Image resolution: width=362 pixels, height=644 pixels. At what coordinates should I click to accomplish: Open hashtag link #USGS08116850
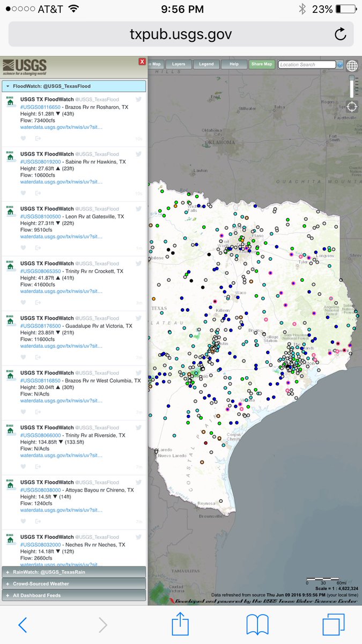pos(40,381)
